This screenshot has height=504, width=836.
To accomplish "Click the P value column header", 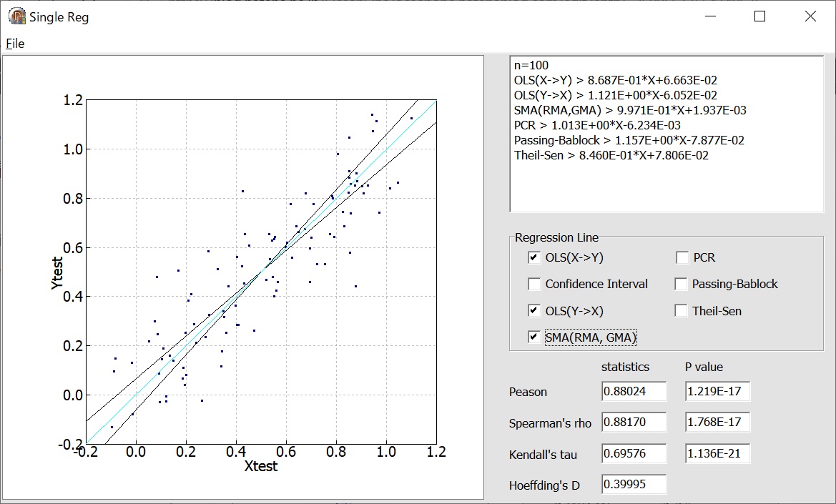I will pyautogui.click(x=704, y=367).
